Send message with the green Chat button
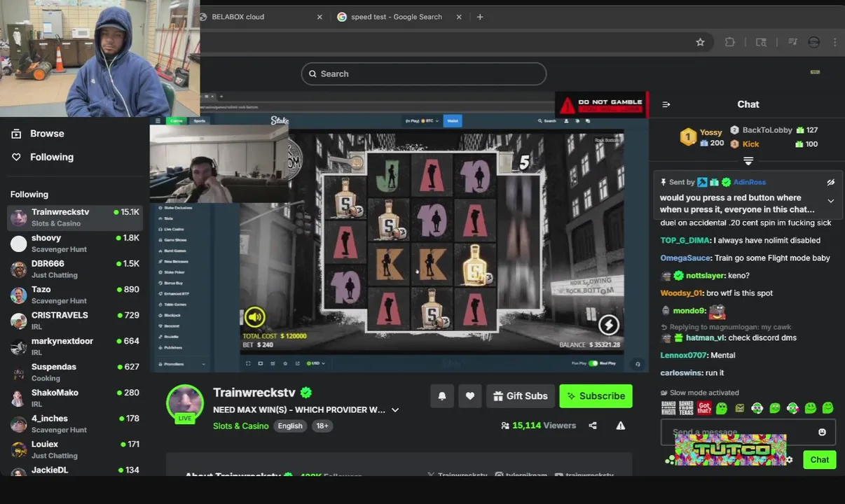Screen dimensions: 845x504 [820, 460]
